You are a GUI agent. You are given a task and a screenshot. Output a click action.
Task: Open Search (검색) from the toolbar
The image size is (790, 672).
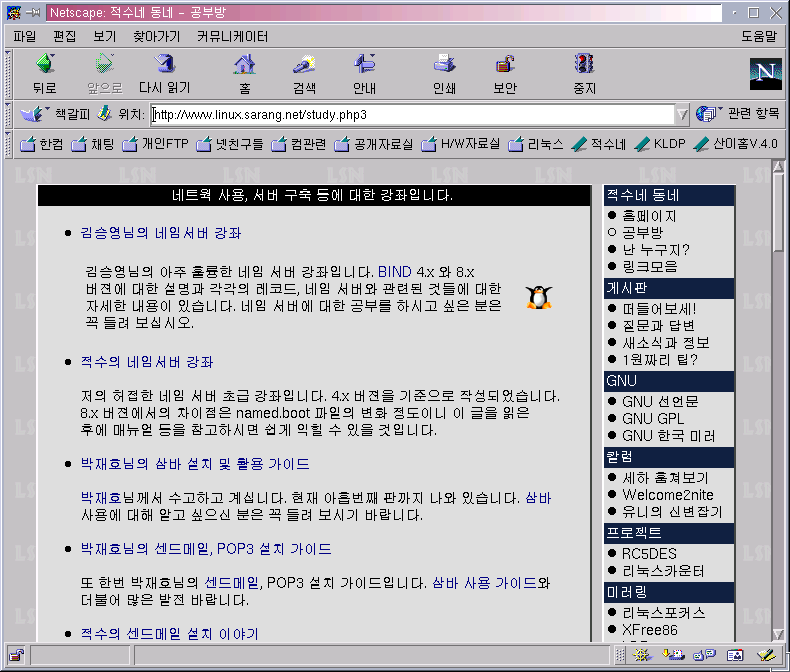[304, 74]
